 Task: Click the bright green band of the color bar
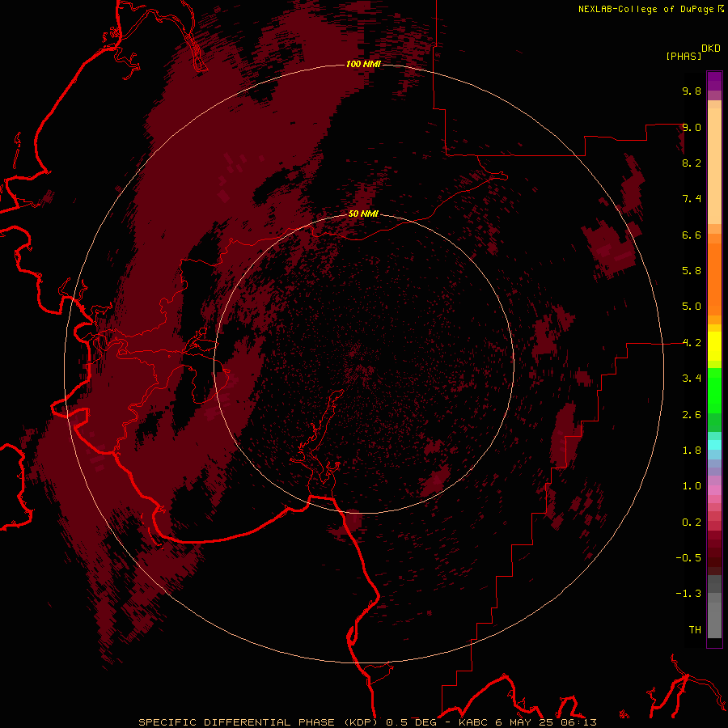click(714, 390)
